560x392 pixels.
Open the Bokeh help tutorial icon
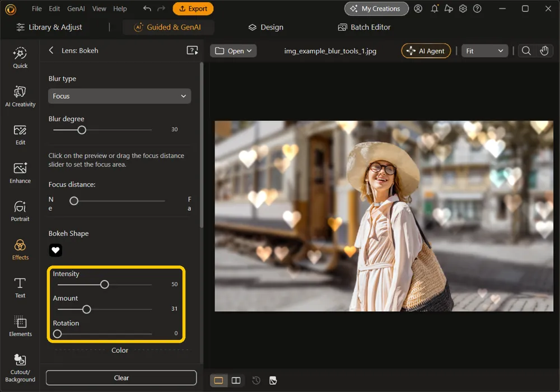coord(192,50)
